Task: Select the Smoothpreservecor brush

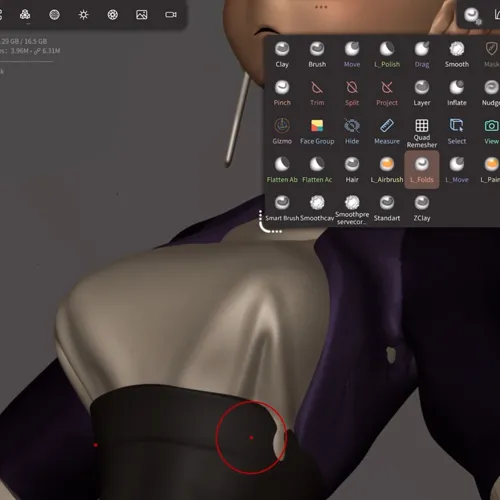Action: point(352,210)
